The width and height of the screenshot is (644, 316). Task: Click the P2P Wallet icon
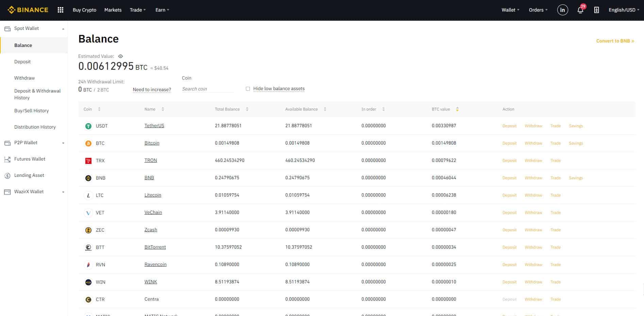tap(7, 143)
